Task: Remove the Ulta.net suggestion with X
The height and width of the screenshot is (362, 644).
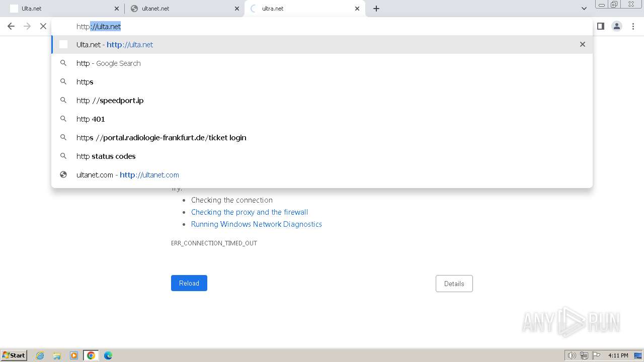Action: tap(583, 44)
